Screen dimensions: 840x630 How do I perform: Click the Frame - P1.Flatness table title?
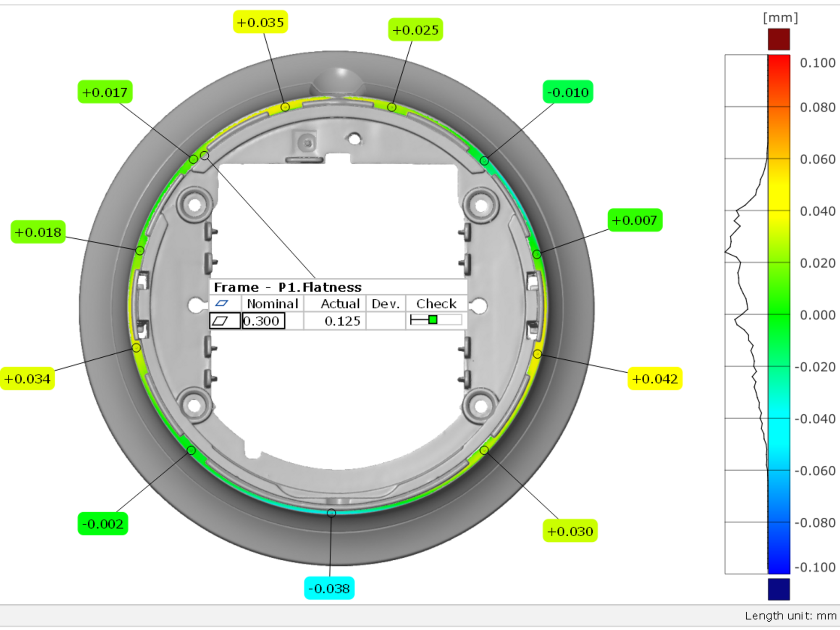coord(288,287)
